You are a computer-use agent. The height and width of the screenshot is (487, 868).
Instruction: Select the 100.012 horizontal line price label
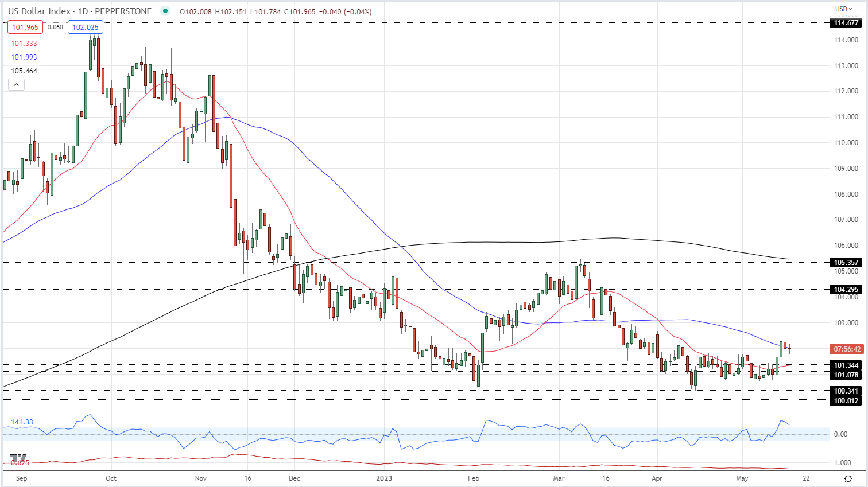click(x=846, y=401)
